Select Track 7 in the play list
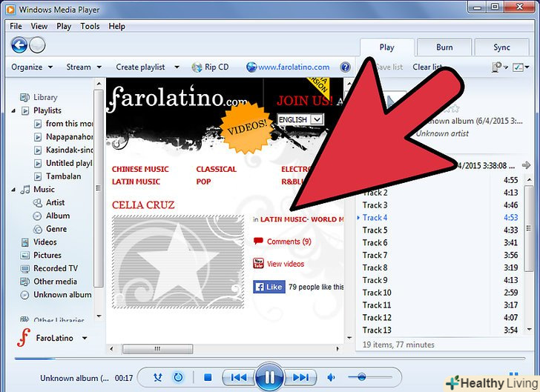 click(440, 255)
